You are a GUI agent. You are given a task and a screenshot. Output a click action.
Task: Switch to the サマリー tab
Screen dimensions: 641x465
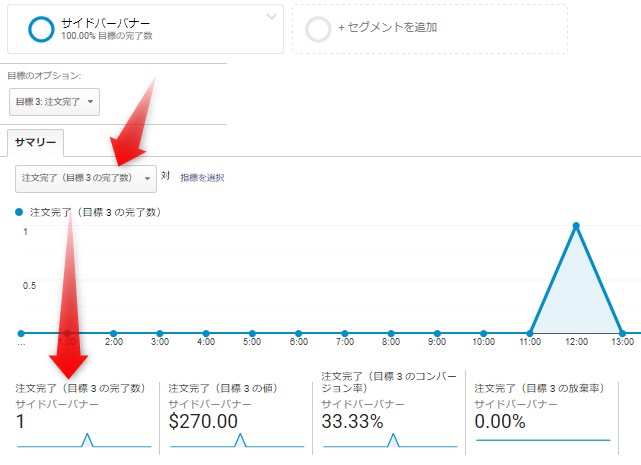click(x=35, y=143)
